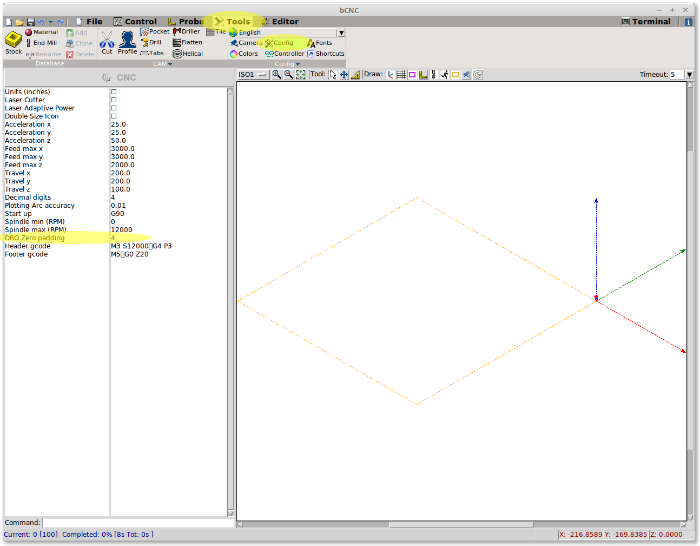Click the Save disk icon
Image resolution: width=700 pixels, height=546 pixels.
pos(30,22)
